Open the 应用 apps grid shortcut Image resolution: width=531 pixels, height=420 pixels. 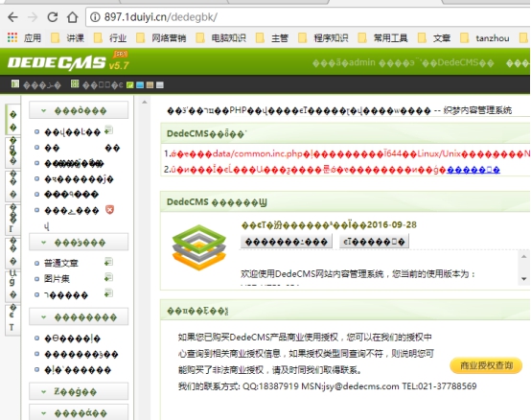[24, 37]
